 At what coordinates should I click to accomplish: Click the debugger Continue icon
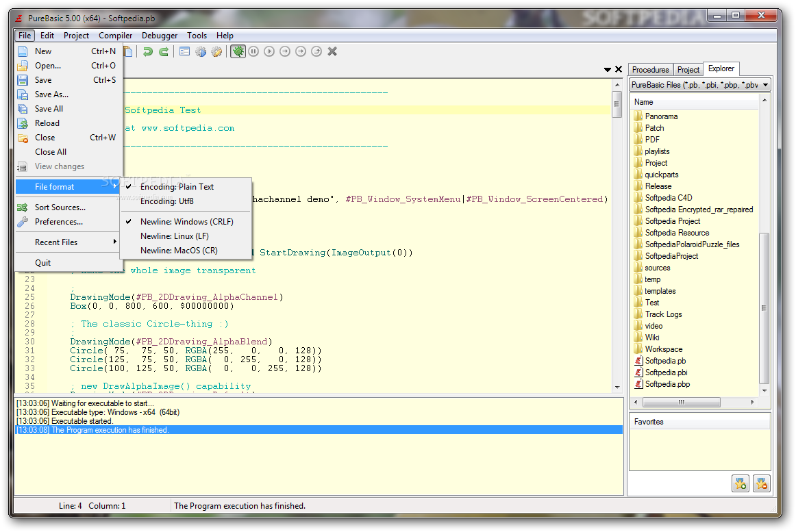(270, 51)
